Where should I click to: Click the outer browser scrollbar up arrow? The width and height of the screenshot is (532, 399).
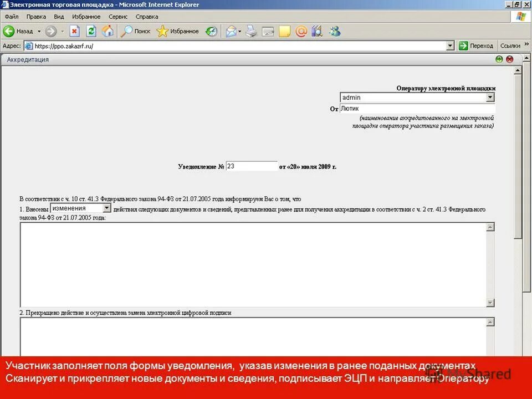[526, 58]
